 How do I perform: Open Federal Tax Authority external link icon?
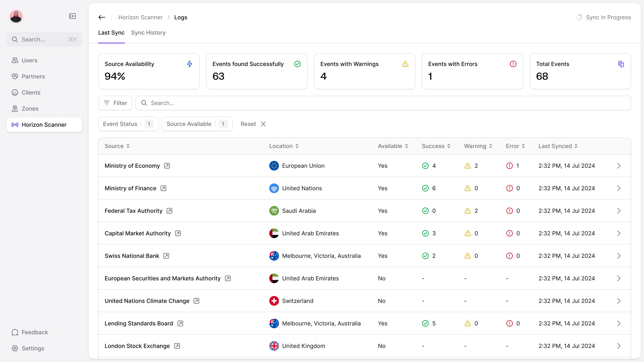pyautogui.click(x=169, y=211)
